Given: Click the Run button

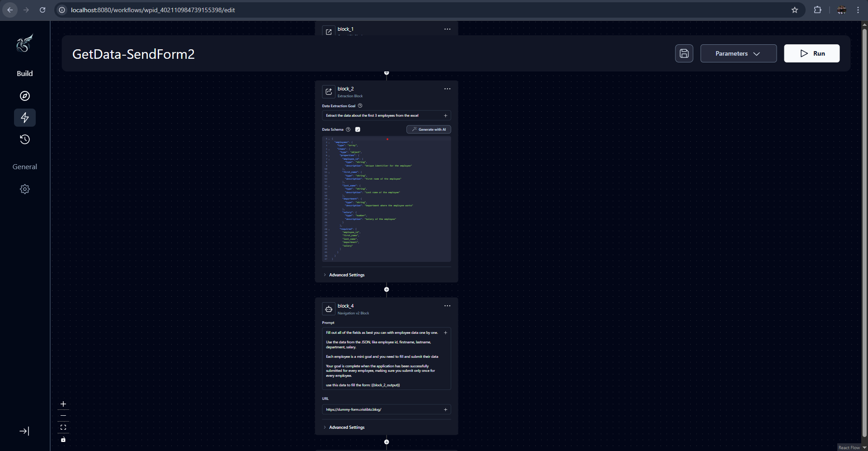Looking at the screenshot, I should coord(811,53).
